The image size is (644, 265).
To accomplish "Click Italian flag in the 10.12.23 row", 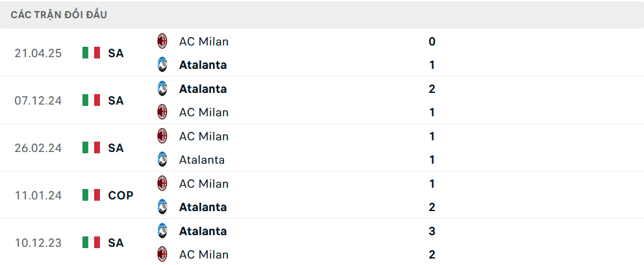I will (92, 243).
